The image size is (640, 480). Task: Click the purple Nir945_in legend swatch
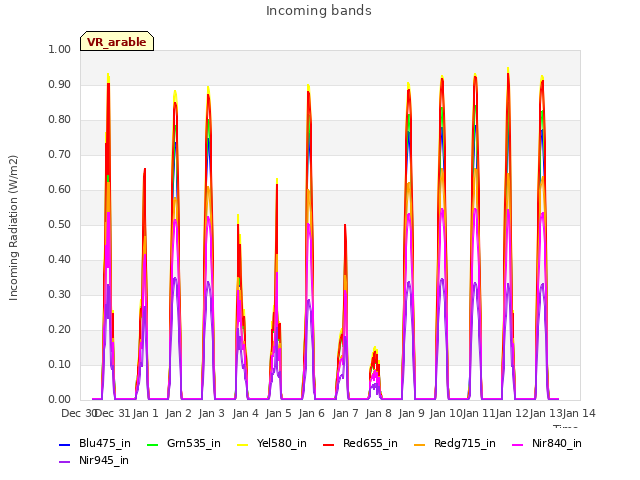(x=64, y=462)
